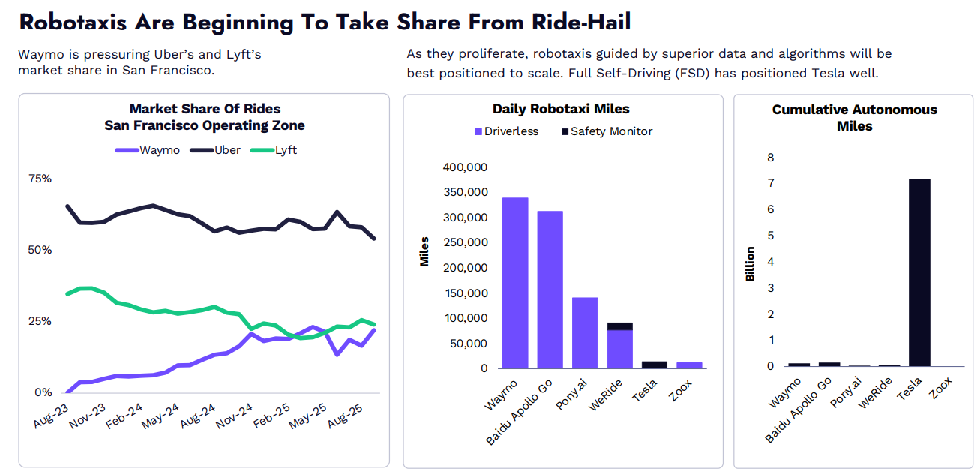The height and width of the screenshot is (475, 980).
Task: Click the Baidu Apollo Go daily miles bar
Action: pos(550,290)
